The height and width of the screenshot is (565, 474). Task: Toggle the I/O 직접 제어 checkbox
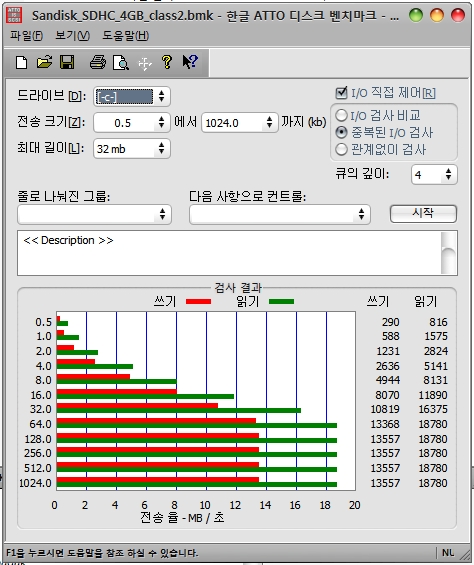click(x=341, y=93)
